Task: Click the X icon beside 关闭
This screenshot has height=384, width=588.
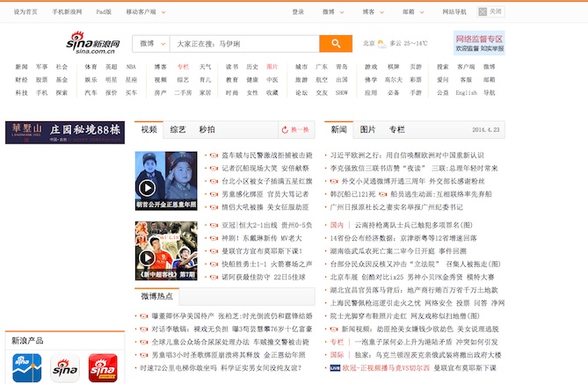Action: tap(483, 11)
